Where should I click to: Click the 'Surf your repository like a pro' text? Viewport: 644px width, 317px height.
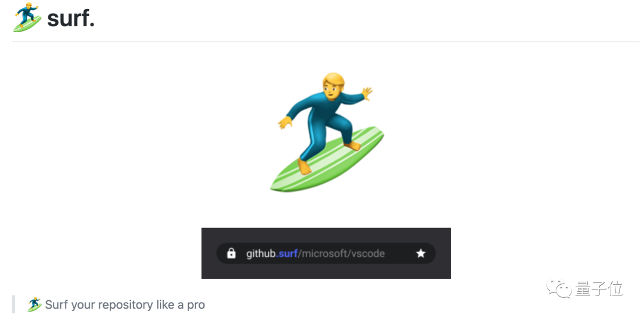point(125,304)
